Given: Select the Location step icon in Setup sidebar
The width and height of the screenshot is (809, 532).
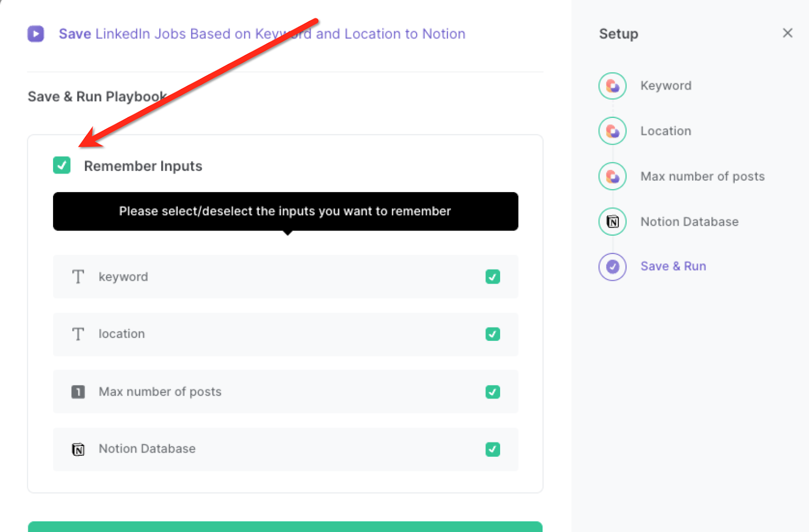Looking at the screenshot, I should (x=612, y=130).
